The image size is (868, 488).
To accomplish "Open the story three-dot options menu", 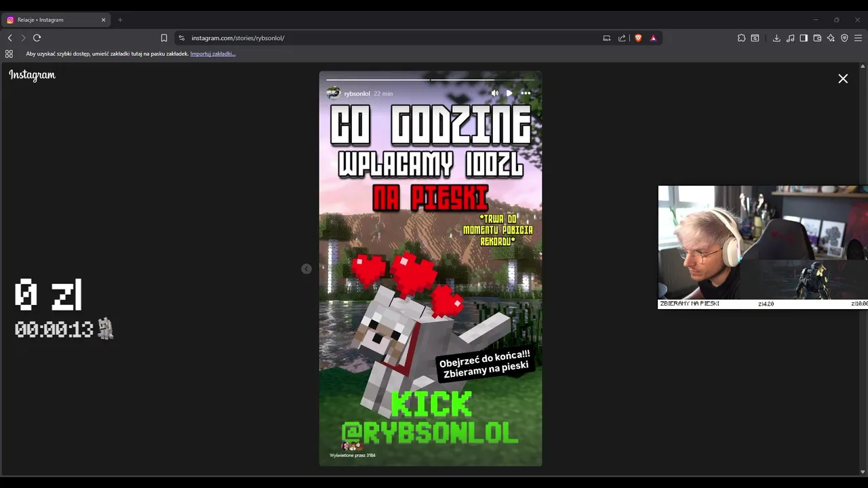I will click(526, 93).
